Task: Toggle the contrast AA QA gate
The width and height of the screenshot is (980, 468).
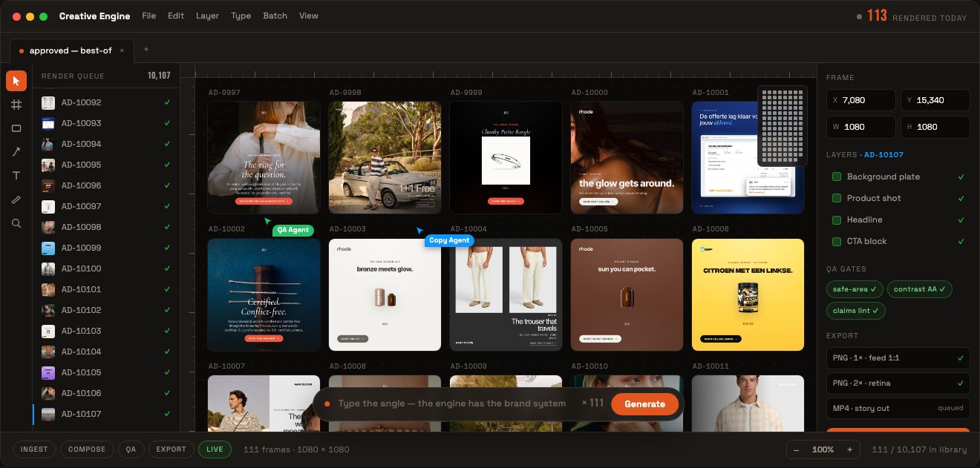Action: [920, 289]
